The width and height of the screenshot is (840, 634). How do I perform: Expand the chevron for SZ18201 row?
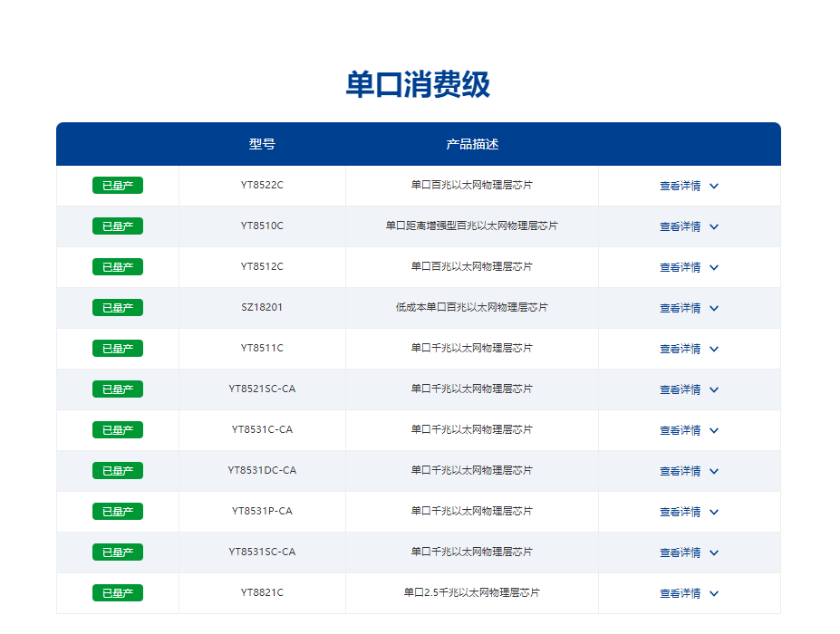tap(713, 308)
